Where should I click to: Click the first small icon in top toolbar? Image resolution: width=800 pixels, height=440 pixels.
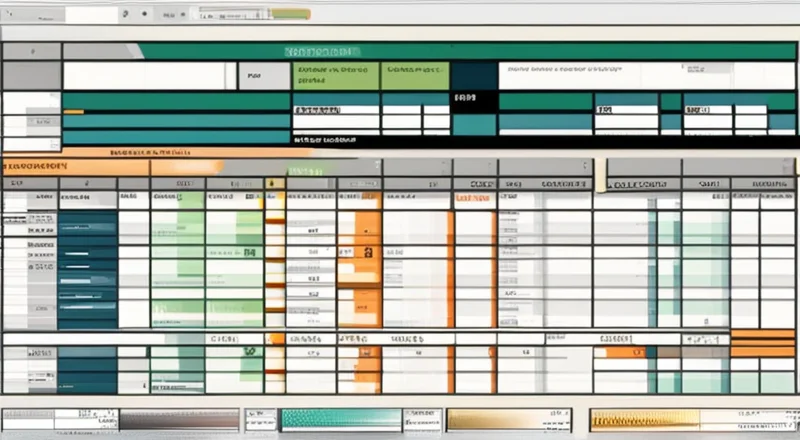click(x=123, y=15)
